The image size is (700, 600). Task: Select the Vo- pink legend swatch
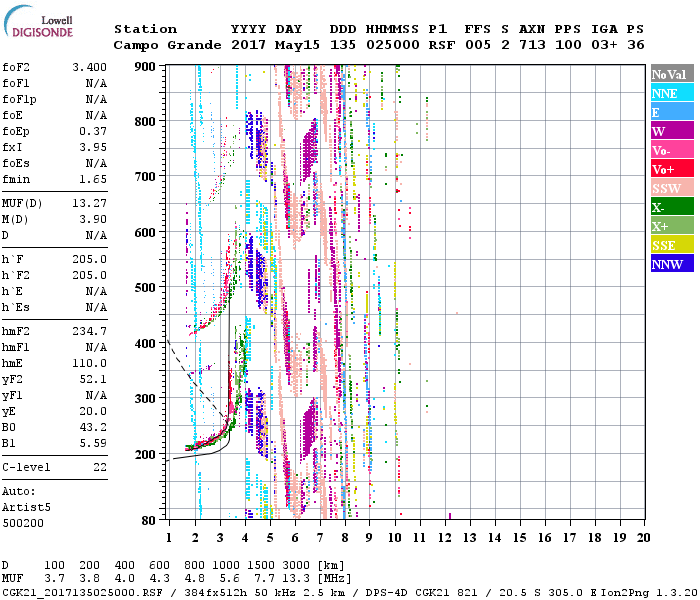(671, 150)
